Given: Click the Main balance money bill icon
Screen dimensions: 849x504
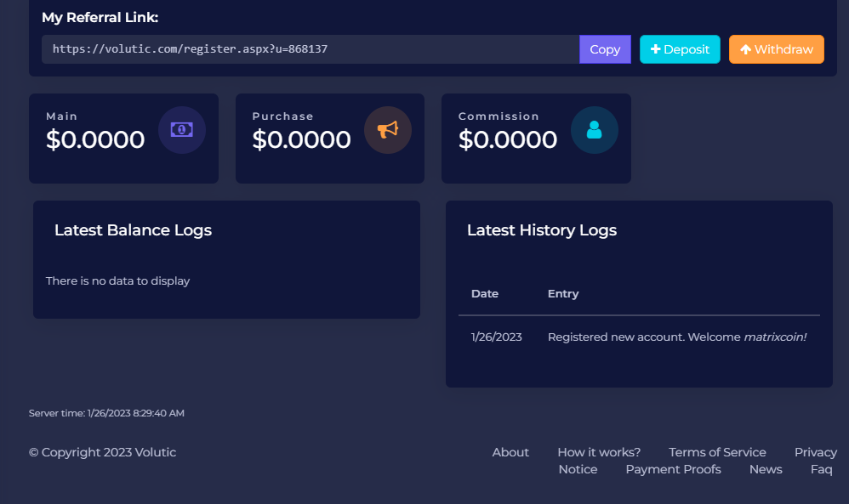Looking at the screenshot, I should coord(182,130).
